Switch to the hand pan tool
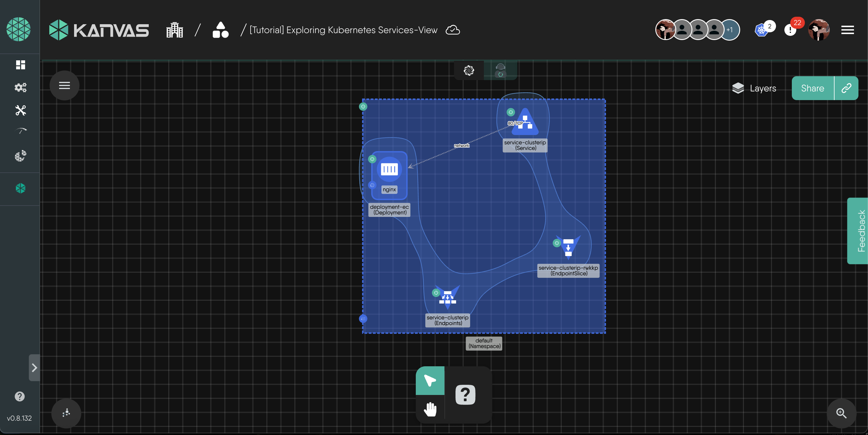This screenshot has width=868, height=435. coord(430,409)
